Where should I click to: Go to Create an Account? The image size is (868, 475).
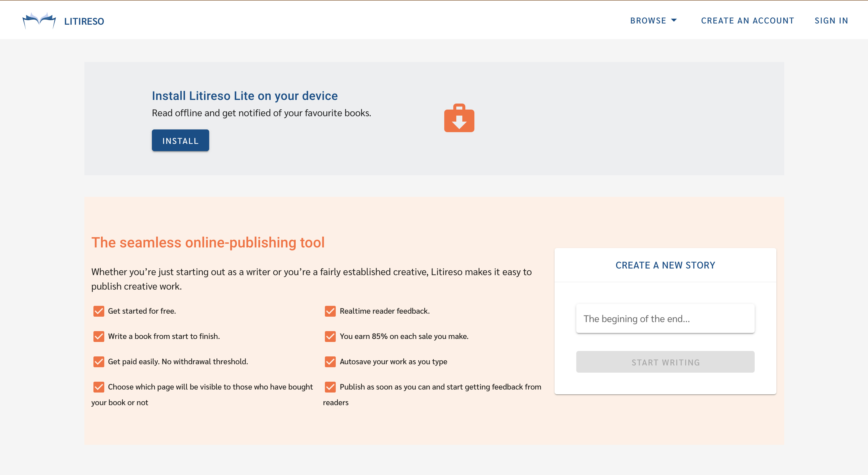(x=747, y=20)
